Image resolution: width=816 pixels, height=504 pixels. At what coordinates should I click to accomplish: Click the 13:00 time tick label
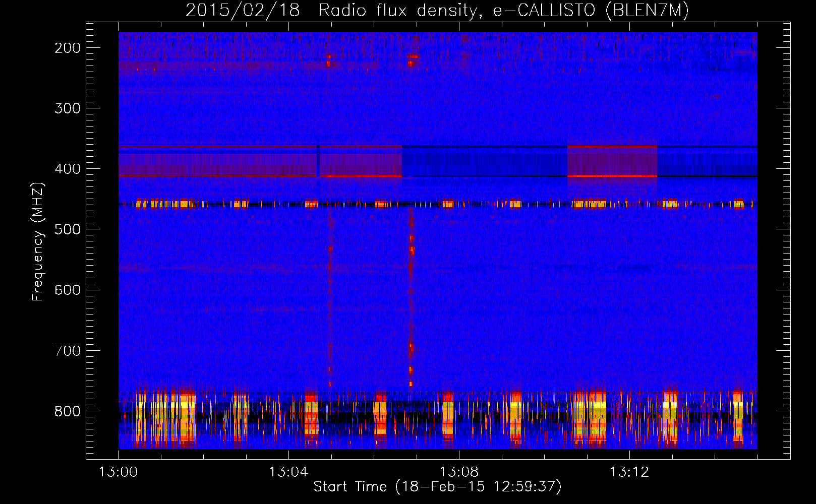118,472
